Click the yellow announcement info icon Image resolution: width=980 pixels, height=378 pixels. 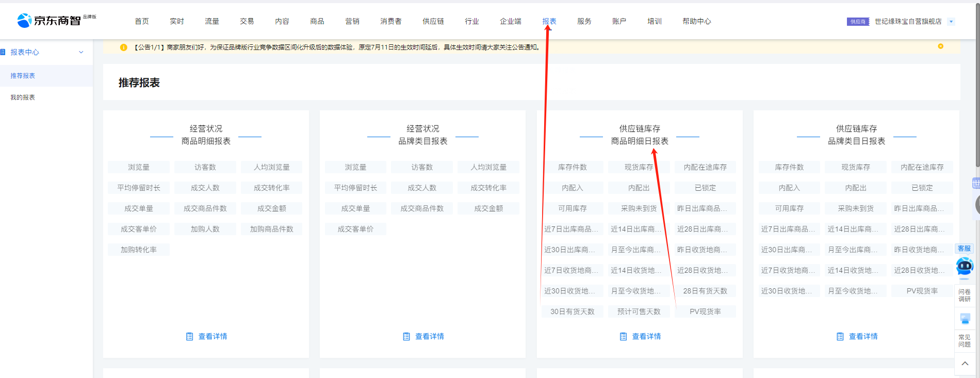tap(124, 47)
